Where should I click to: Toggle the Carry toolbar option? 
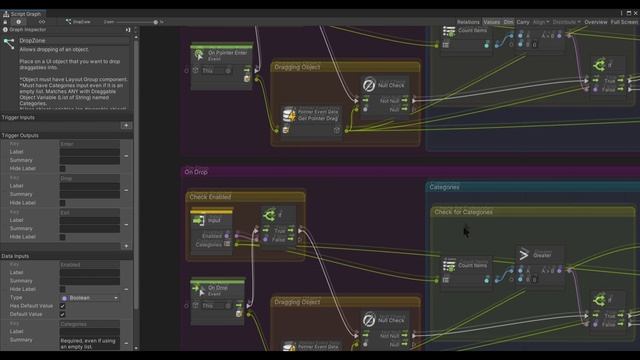522,22
